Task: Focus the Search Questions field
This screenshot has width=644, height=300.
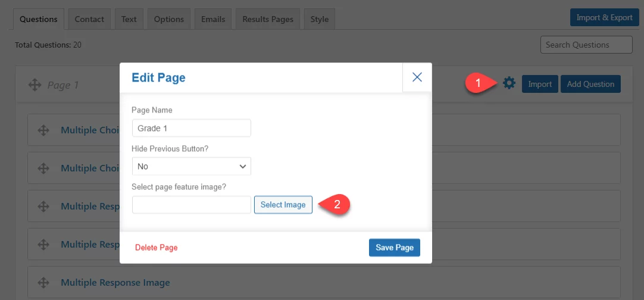Action: [x=586, y=45]
